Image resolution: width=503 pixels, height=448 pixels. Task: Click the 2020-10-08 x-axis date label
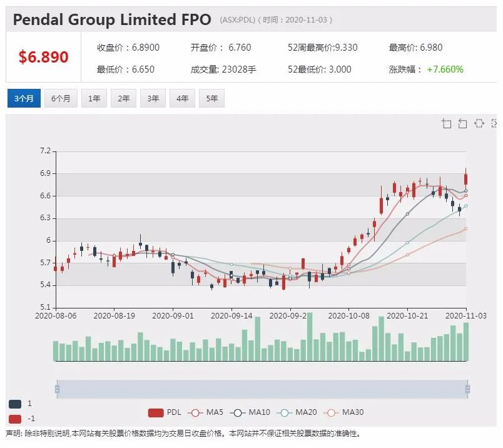(348, 316)
